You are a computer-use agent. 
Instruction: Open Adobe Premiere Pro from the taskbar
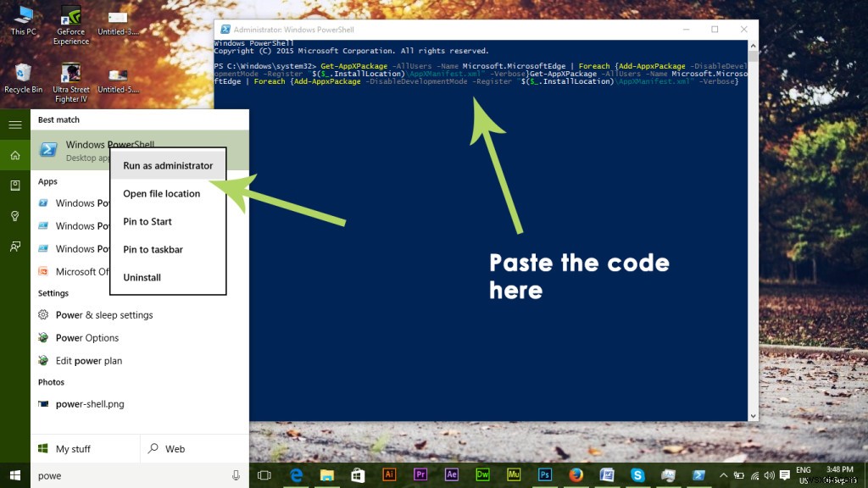(420, 475)
